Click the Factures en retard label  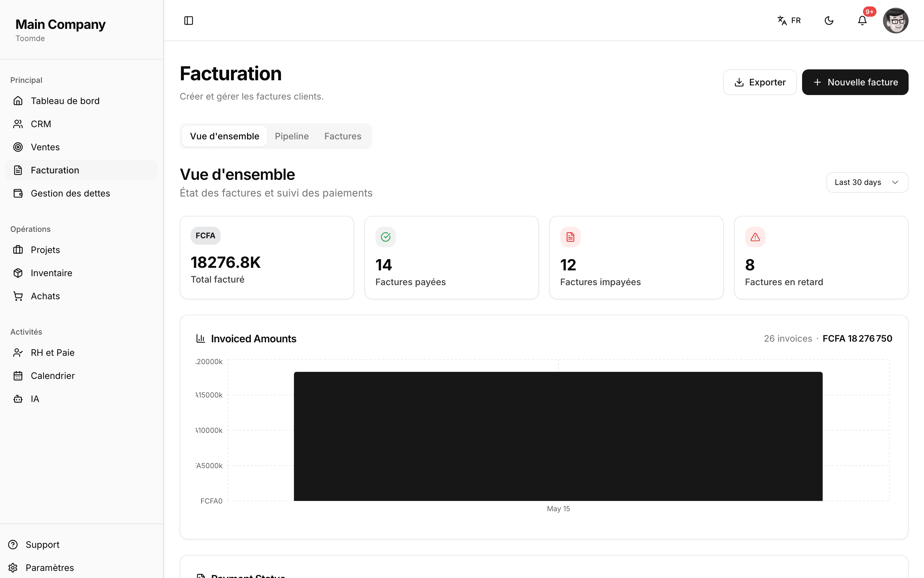coord(784,282)
